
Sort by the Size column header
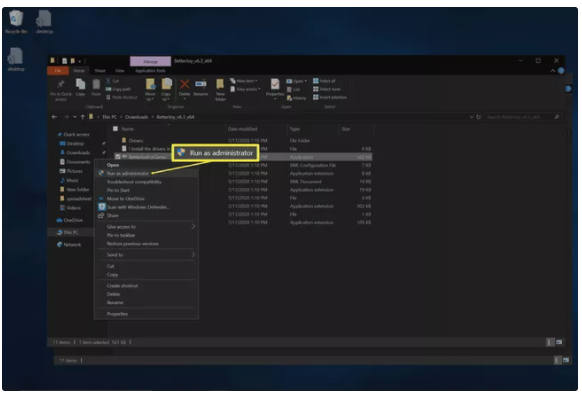[346, 129]
